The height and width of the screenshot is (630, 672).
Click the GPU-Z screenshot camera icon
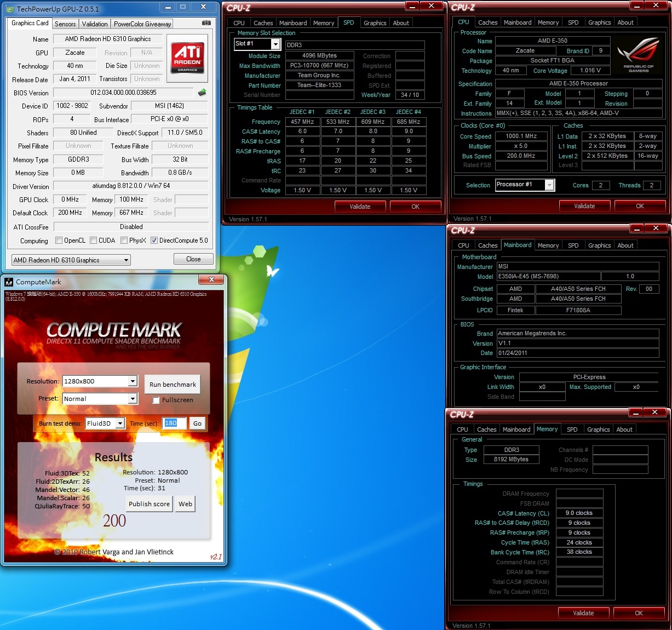(206, 23)
